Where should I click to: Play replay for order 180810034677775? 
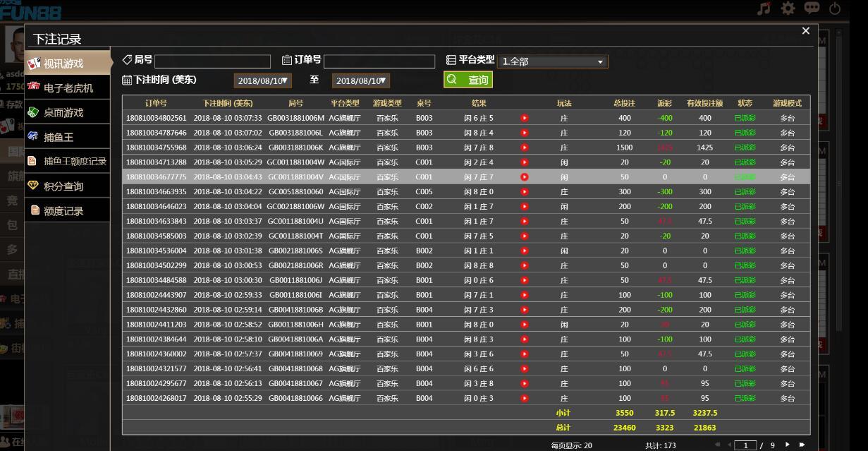[524, 177]
